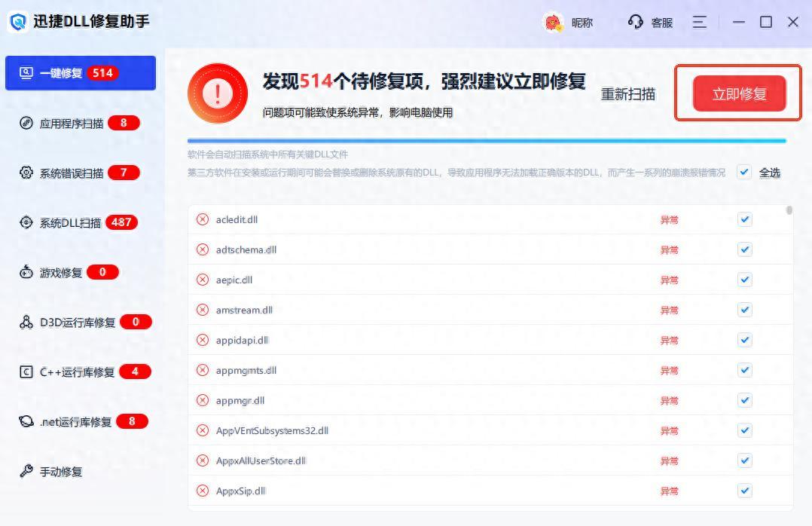Uncheck the checkbox for appidapi.dll

[745, 340]
